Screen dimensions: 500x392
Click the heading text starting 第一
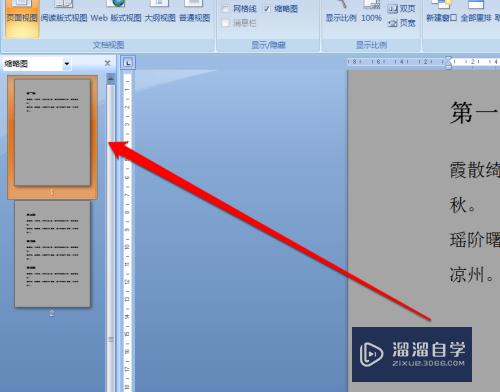point(475,113)
